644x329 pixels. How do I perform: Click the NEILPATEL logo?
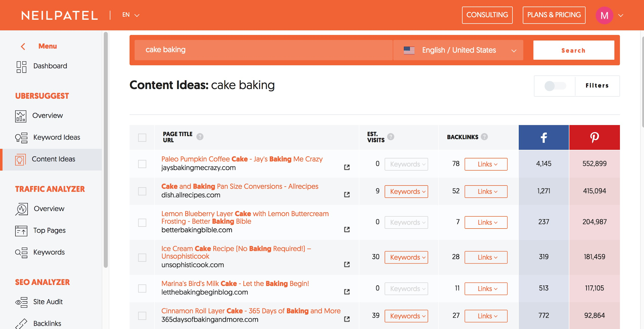(60, 15)
